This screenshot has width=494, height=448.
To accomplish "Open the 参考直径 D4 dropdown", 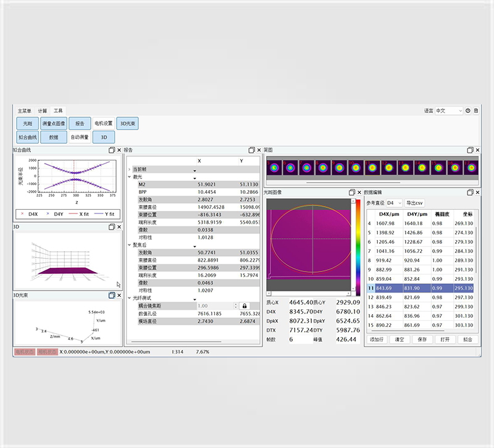I will (394, 203).
